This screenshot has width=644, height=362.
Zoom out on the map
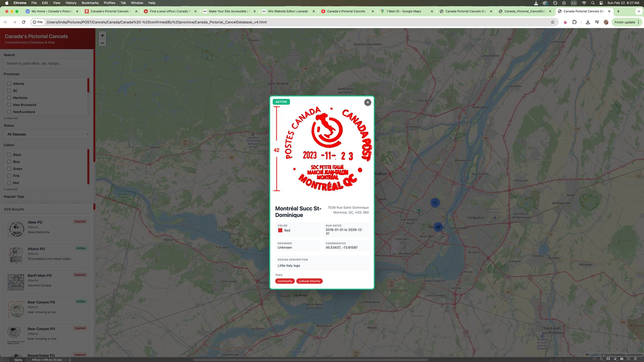[x=102, y=43]
